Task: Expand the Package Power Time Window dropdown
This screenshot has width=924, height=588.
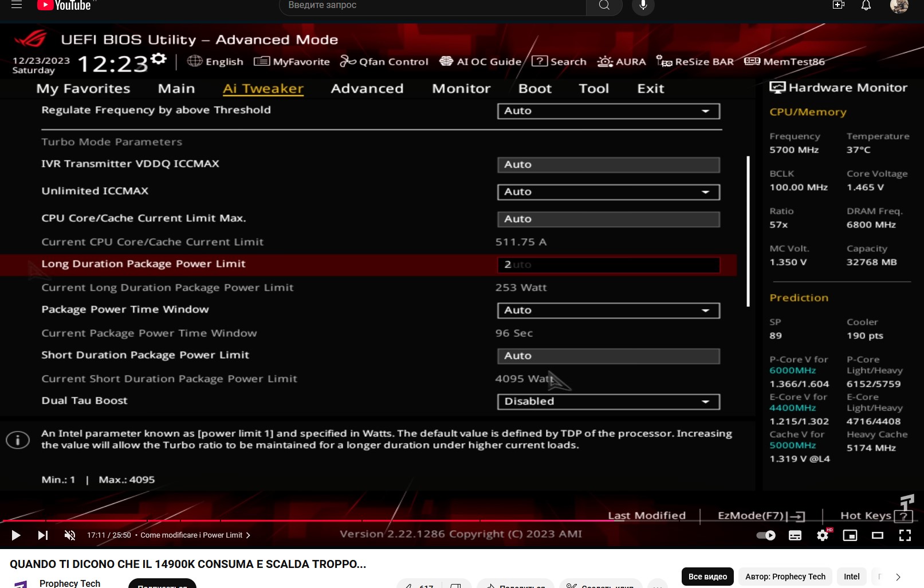Action: 608,310
